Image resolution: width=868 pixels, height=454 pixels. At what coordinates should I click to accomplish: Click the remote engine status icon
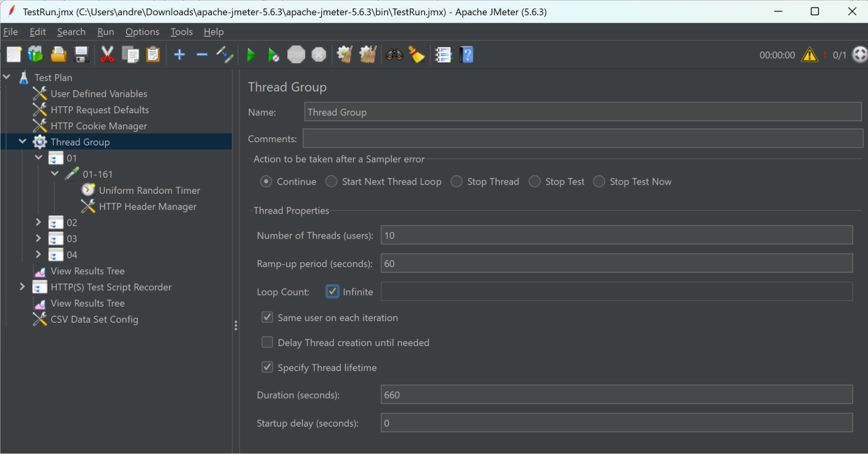coord(860,55)
